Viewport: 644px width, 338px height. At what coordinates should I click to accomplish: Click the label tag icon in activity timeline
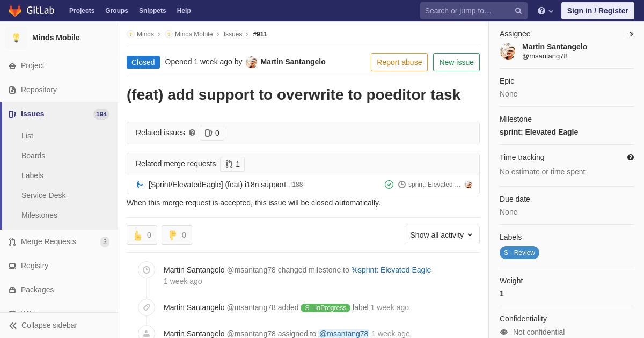point(147,307)
